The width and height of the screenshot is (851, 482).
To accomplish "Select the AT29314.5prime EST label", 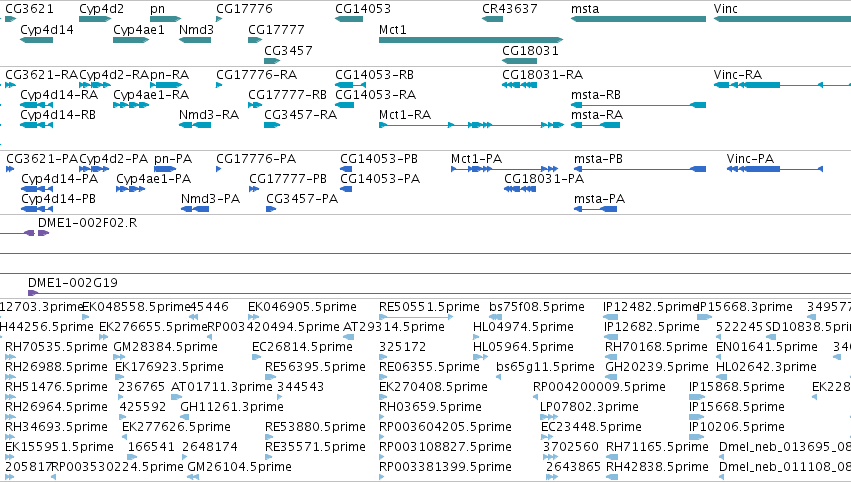I will (x=394, y=327).
